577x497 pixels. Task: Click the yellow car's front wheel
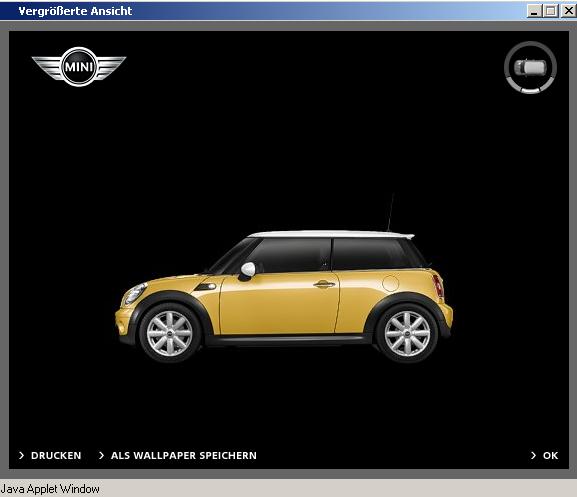(x=170, y=333)
